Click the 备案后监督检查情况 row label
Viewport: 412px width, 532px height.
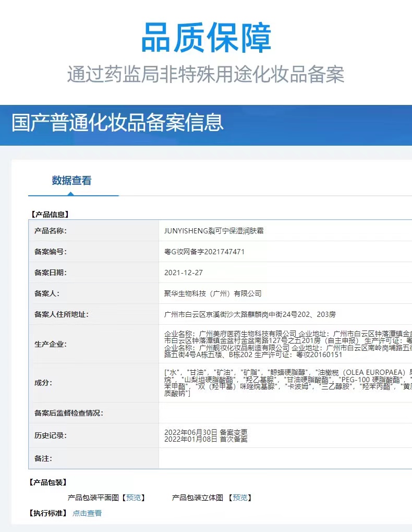pos(68,413)
